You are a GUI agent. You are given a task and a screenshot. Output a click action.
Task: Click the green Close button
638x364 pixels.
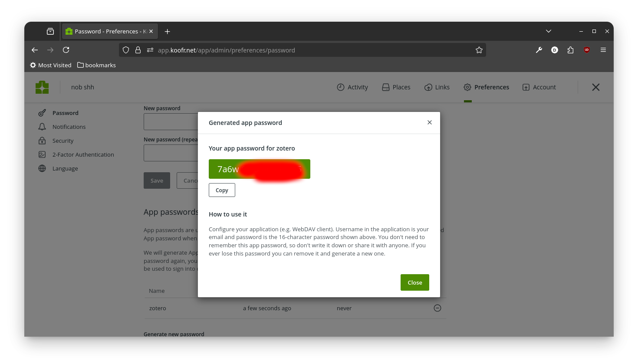[x=415, y=282]
